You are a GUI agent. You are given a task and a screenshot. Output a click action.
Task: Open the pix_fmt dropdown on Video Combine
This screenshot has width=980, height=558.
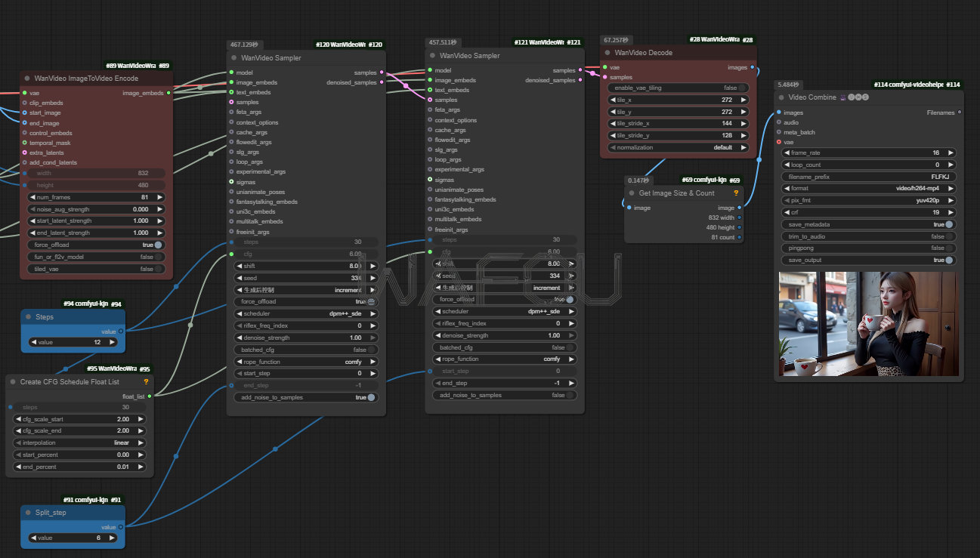[x=867, y=200]
